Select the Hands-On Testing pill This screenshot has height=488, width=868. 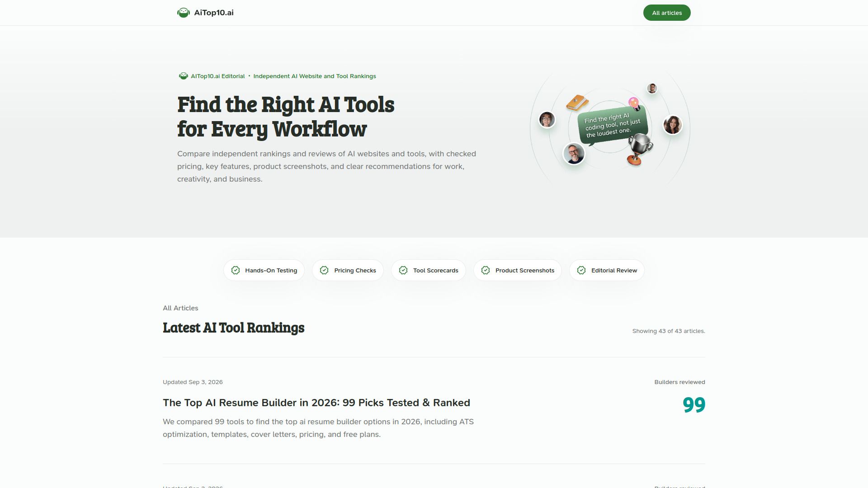(x=264, y=270)
